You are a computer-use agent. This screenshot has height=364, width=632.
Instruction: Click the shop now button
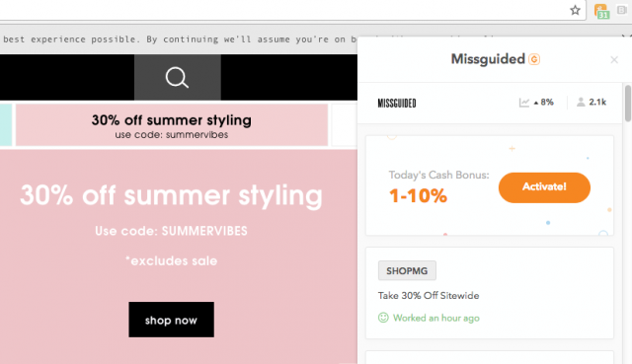[171, 320]
